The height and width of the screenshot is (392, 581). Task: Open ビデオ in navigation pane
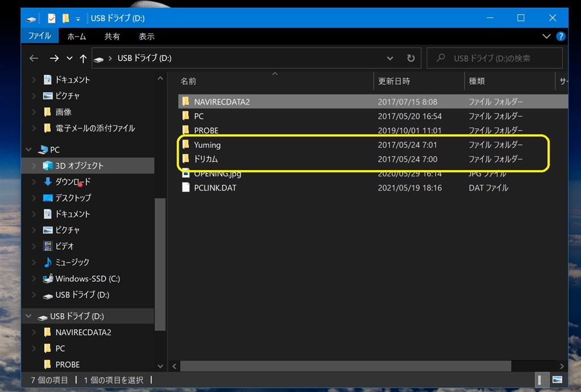tap(65, 246)
